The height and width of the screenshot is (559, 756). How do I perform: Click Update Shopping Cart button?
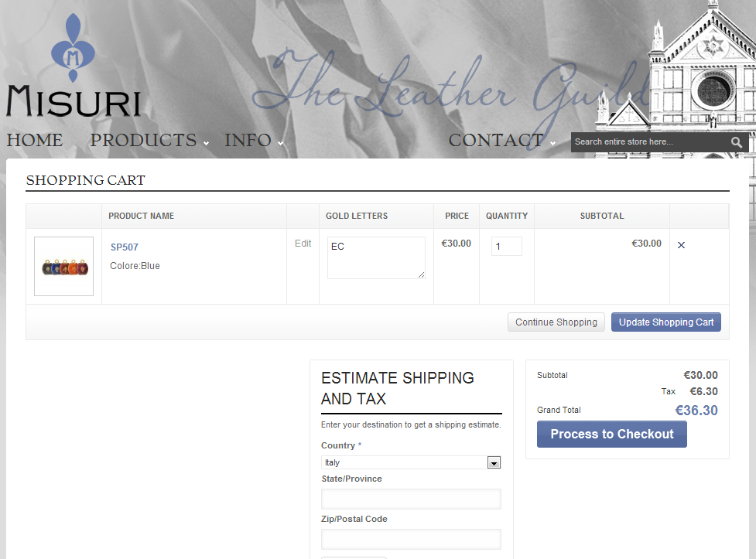[665, 322]
